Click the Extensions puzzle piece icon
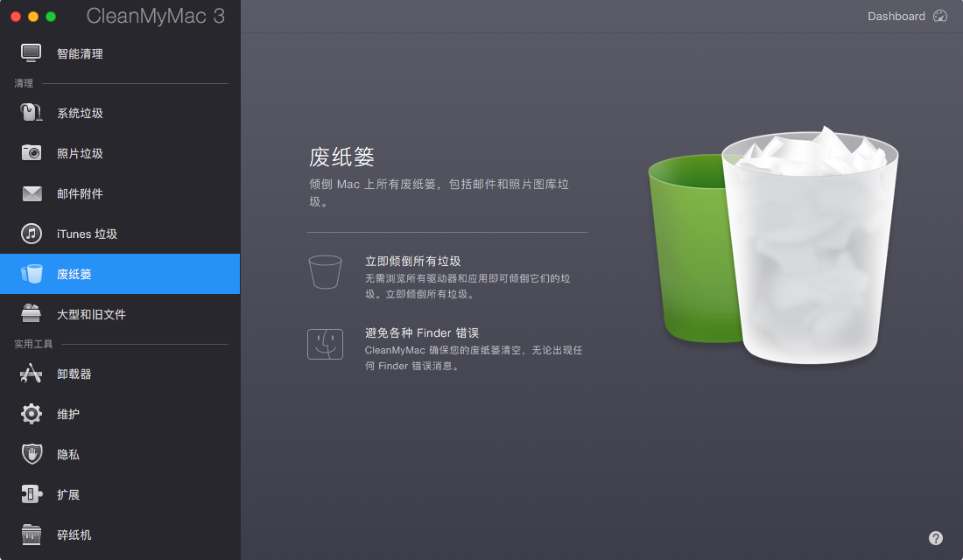The width and height of the screenshot is (963, 560). (x=32, y=494)
